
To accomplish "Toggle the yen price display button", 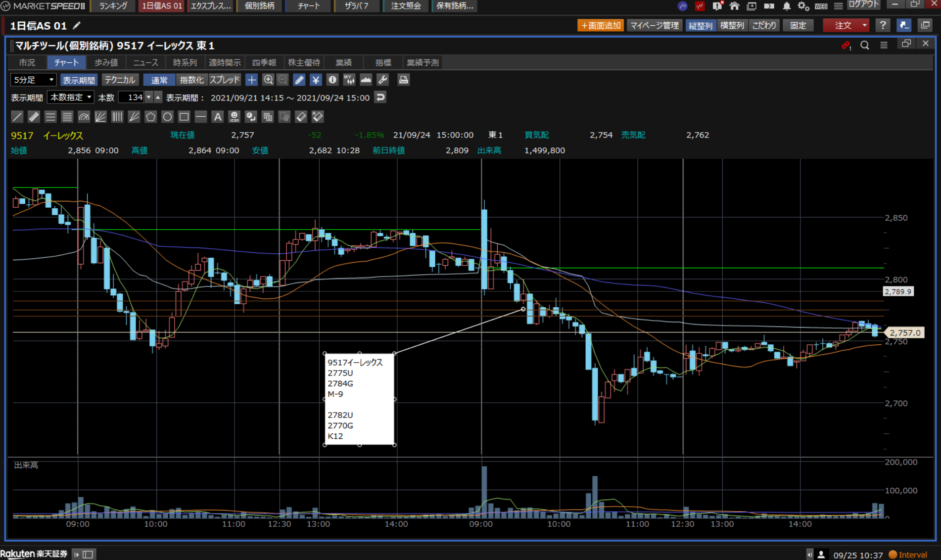I will pos(316,80).
